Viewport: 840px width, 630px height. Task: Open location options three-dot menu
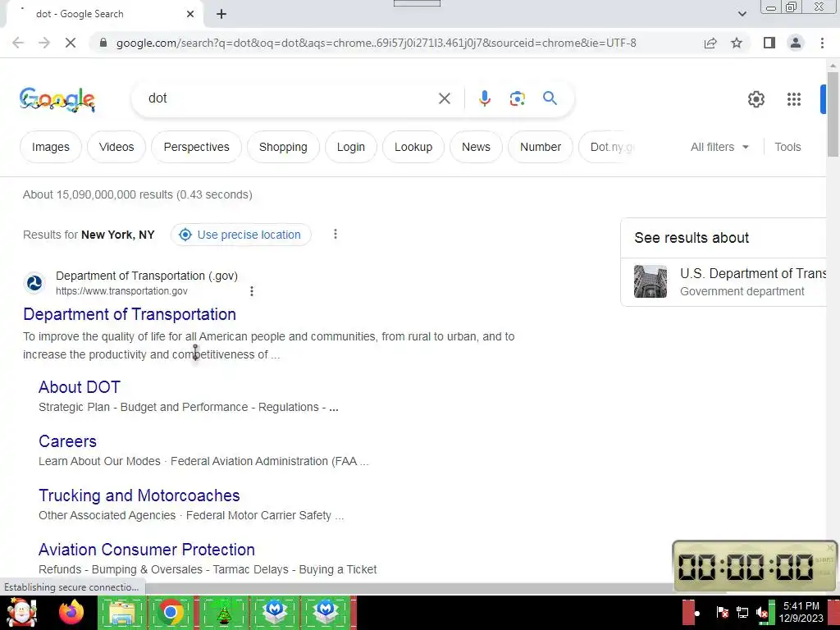[x=336, y=234]
